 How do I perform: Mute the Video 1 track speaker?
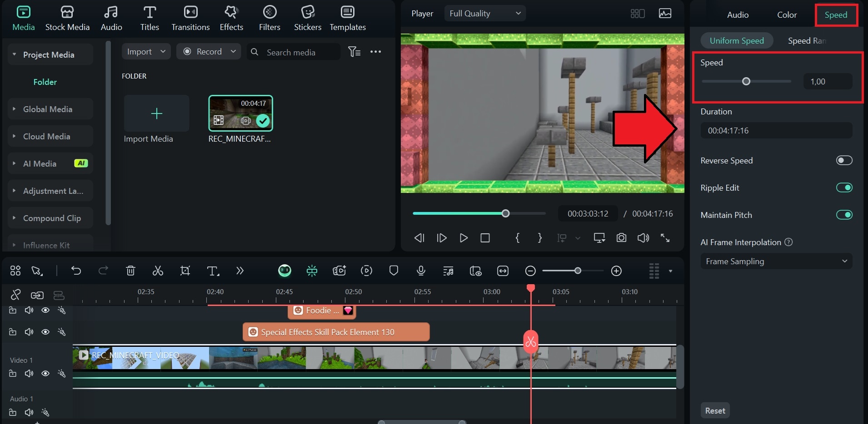[x=29, y=373]
